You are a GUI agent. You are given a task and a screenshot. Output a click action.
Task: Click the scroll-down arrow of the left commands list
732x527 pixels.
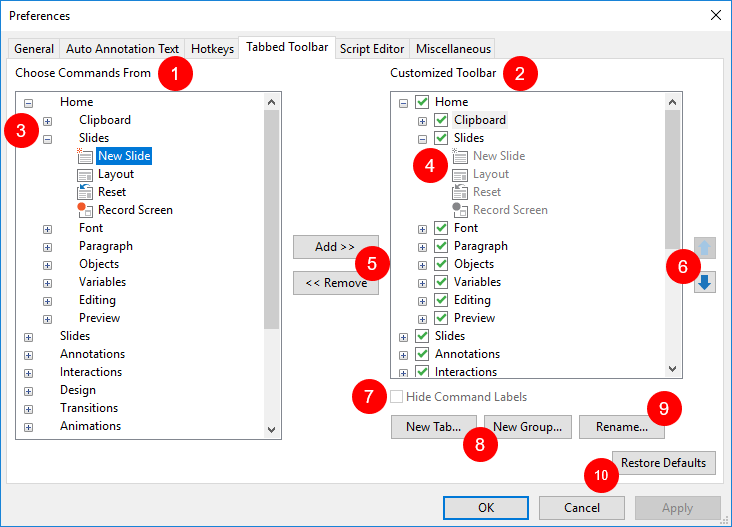coord(271,429)
